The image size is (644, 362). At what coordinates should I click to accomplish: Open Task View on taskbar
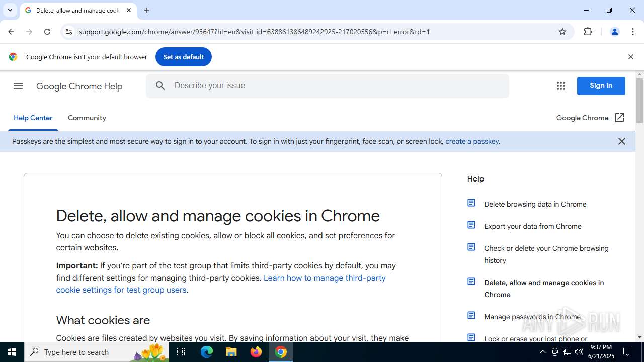coord(182,352)
